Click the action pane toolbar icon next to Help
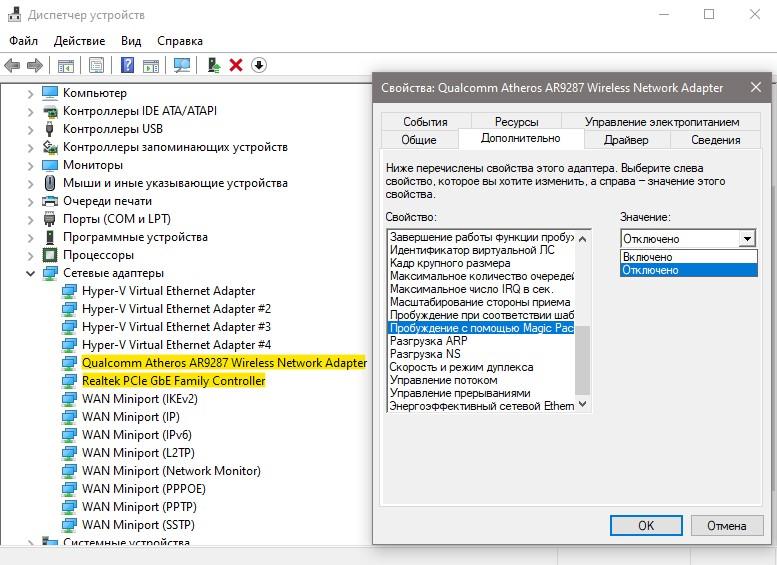777x565 pixels. [151, 65]
